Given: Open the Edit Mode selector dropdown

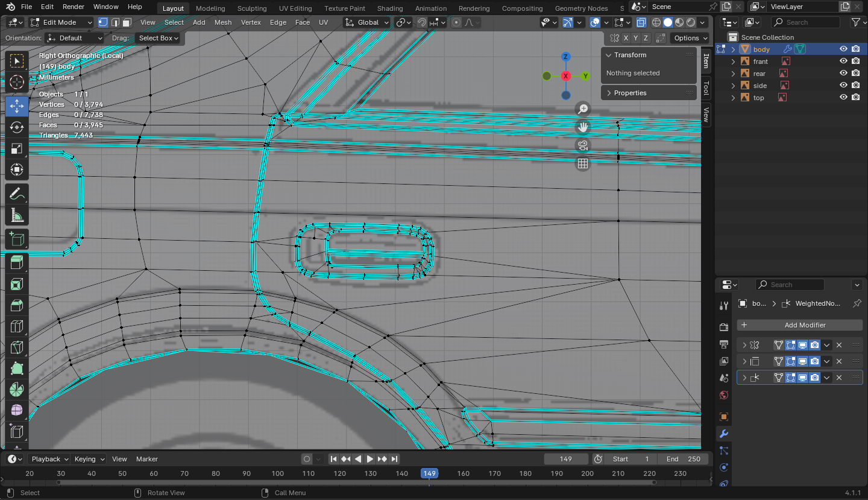Looking at the screenshot, I should [61, 22].
